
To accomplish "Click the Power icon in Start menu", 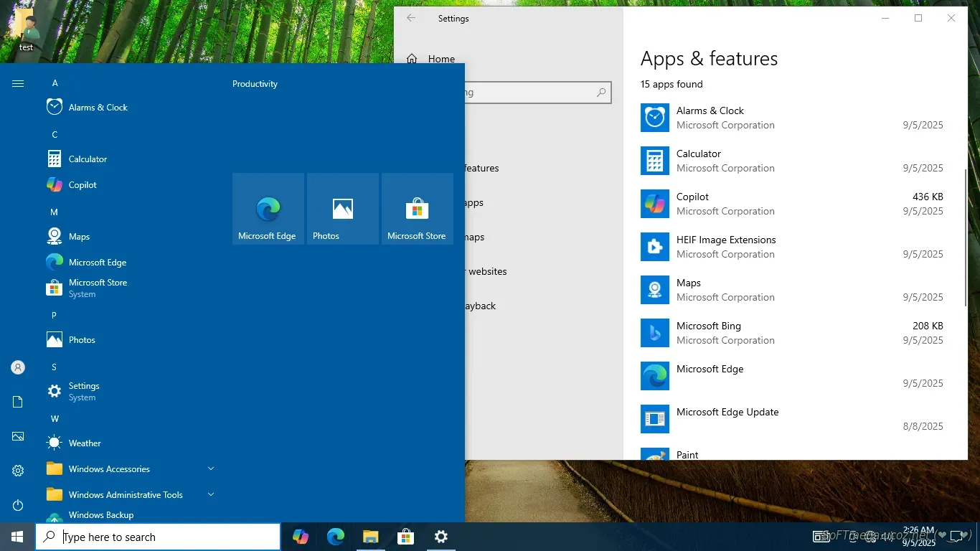I will 18,505.
